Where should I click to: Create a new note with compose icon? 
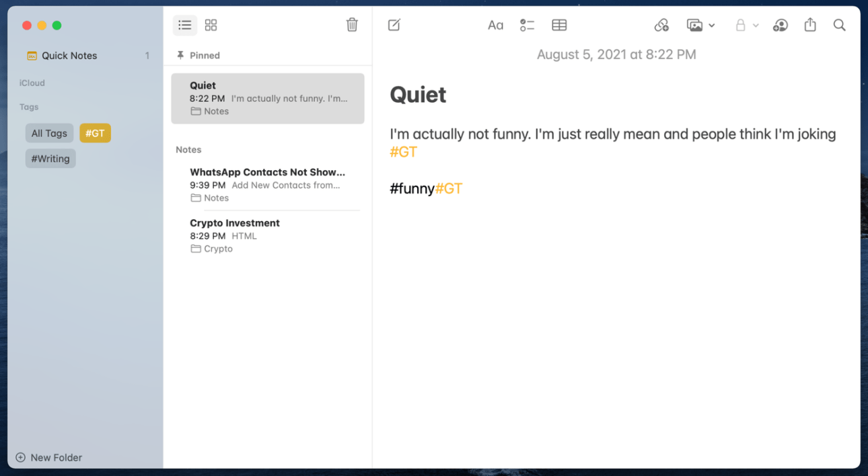394,26
